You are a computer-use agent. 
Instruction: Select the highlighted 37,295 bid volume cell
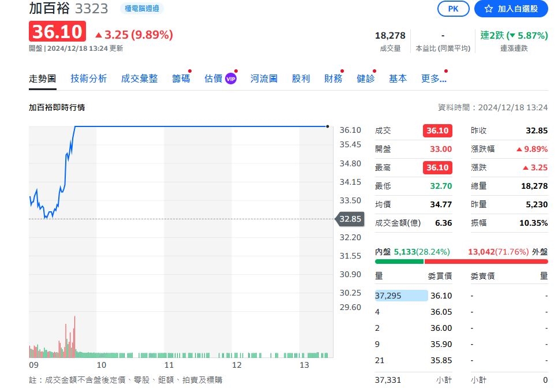(x=400, y=295)
